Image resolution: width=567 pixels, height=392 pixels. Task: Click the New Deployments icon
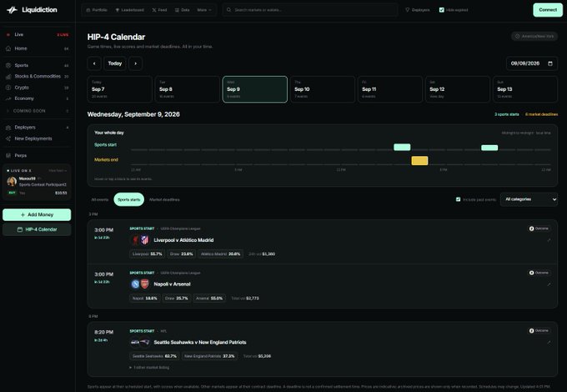[x=8, y=138]
